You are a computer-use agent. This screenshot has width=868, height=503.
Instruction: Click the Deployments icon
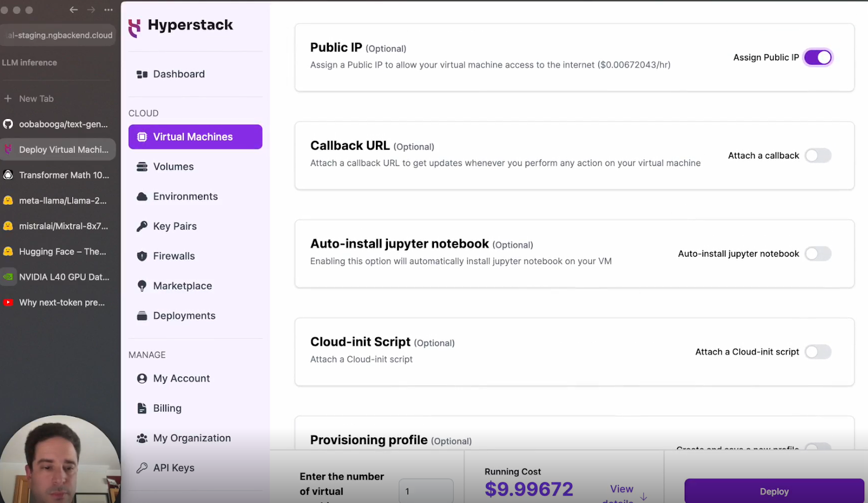(142, 316)
